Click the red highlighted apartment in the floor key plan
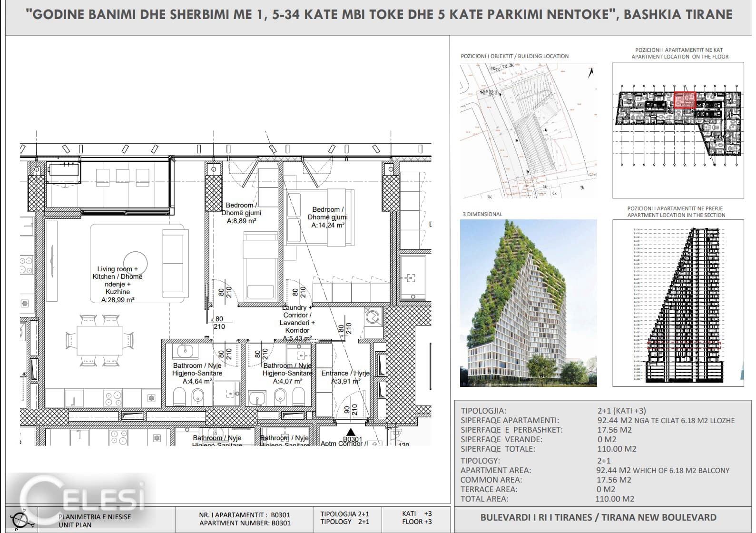 pos(685,100)
